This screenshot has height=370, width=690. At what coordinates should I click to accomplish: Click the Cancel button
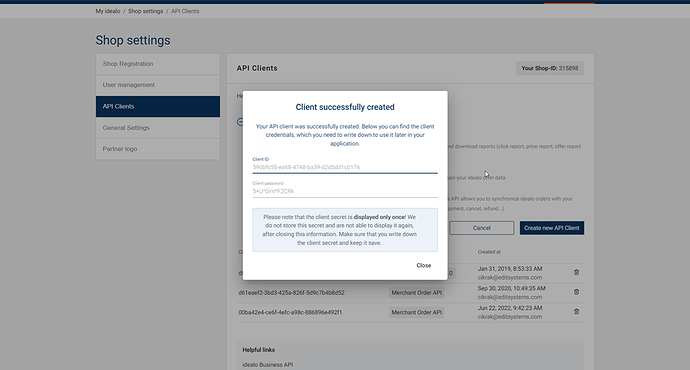click(x=481, y=228)
